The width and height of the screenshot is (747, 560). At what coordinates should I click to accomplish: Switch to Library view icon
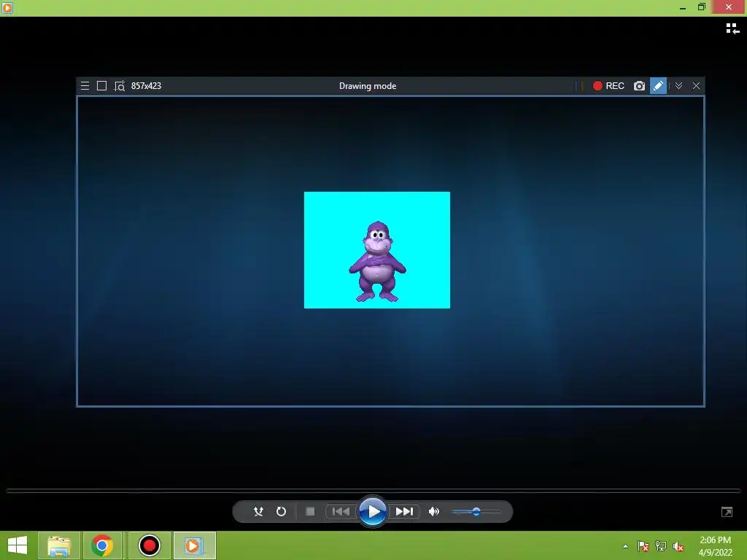[x=732, y=28]
